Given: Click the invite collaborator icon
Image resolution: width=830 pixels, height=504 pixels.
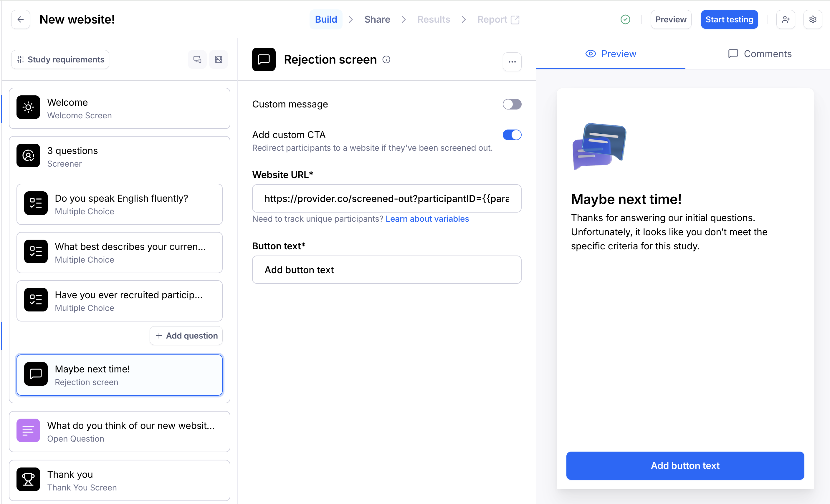Looking at the screenshot, I should click(786, 19).
